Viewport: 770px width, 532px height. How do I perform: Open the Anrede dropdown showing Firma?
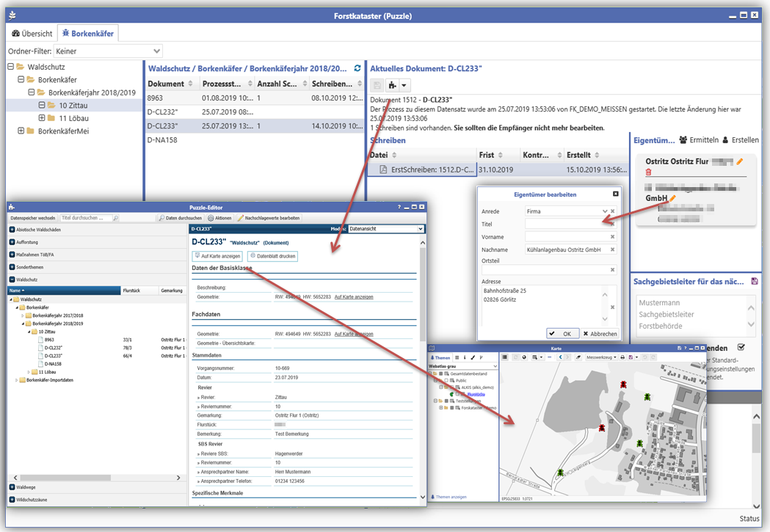click(x=605, y=211)
